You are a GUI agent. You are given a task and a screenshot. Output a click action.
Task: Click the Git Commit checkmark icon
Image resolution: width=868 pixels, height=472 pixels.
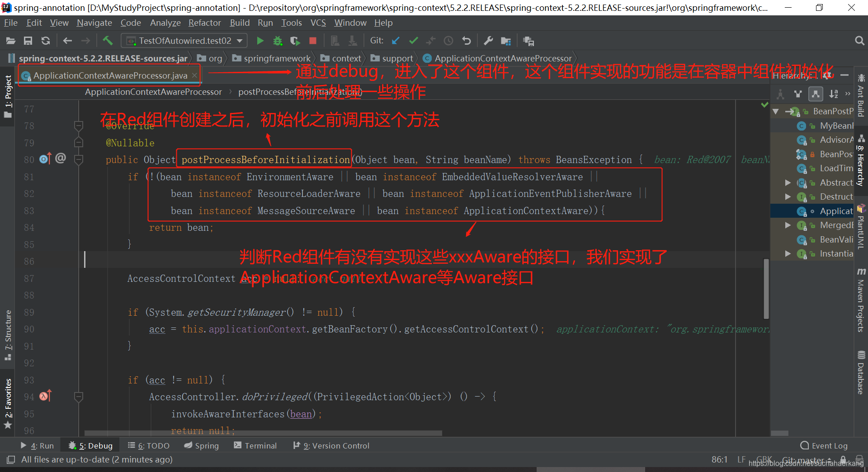413,41
